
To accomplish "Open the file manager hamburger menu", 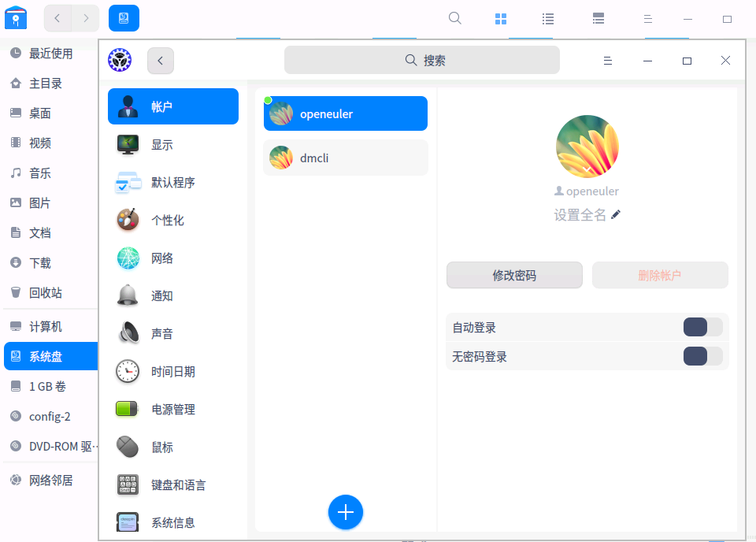I will click(647, 19).
